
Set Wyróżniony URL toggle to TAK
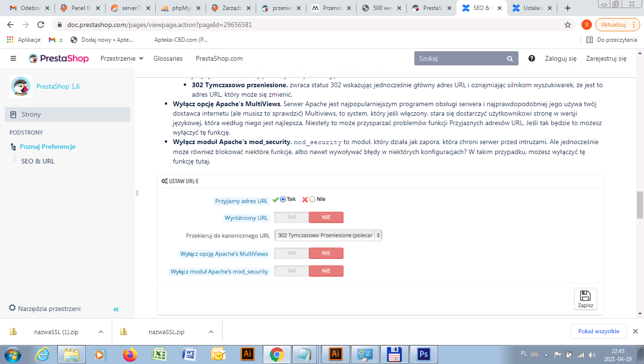coord(292,217)
